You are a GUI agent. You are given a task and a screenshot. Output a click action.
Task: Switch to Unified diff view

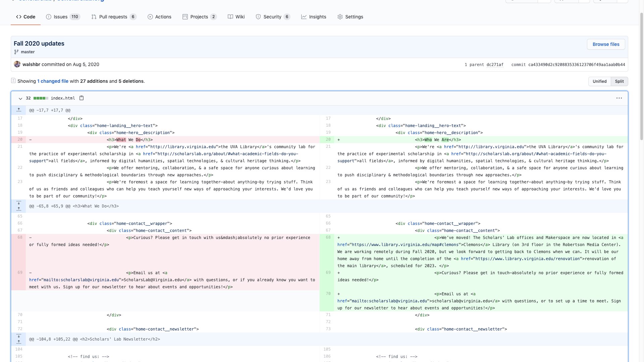pyautogui.click(x=599, y=81)
